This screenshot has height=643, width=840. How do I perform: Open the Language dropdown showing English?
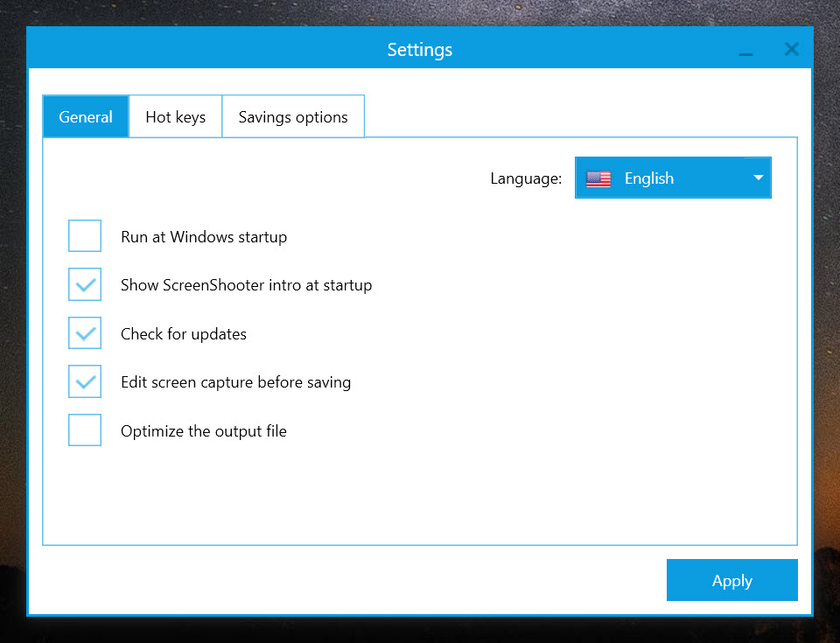pyautogui.click(x=673, y=178)
